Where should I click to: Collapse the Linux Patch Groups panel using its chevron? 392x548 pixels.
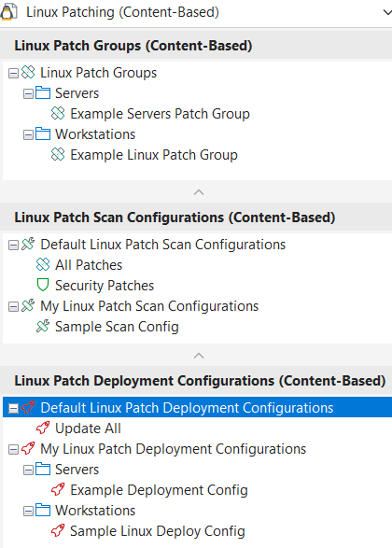pos(199,192)
